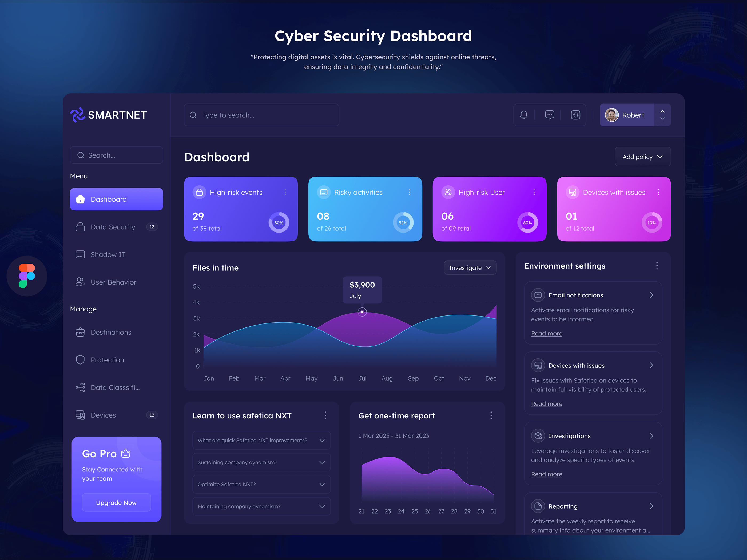Click the Investigations box-search icon
This screenshot has width=747, height=560.
click(538, 436)
